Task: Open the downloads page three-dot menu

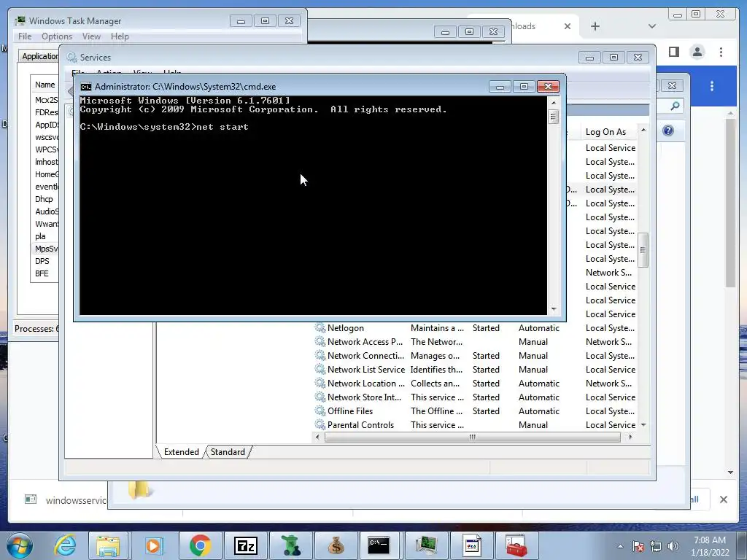Action: point(712,86)
